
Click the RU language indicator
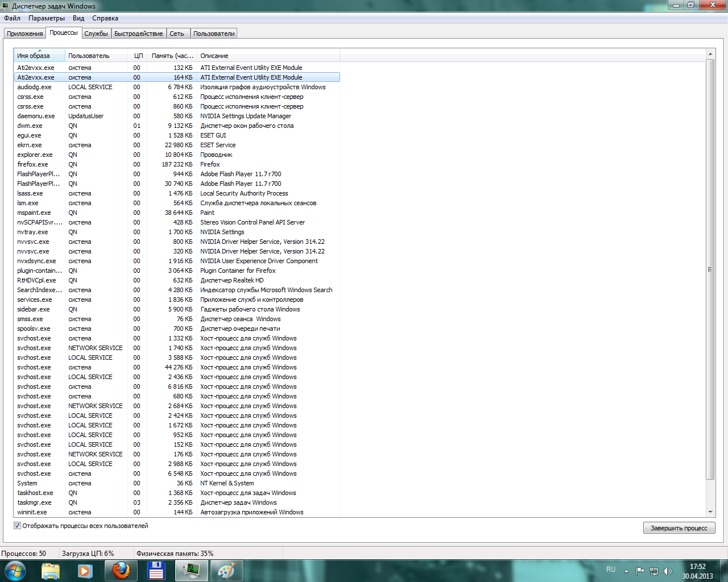611,569
